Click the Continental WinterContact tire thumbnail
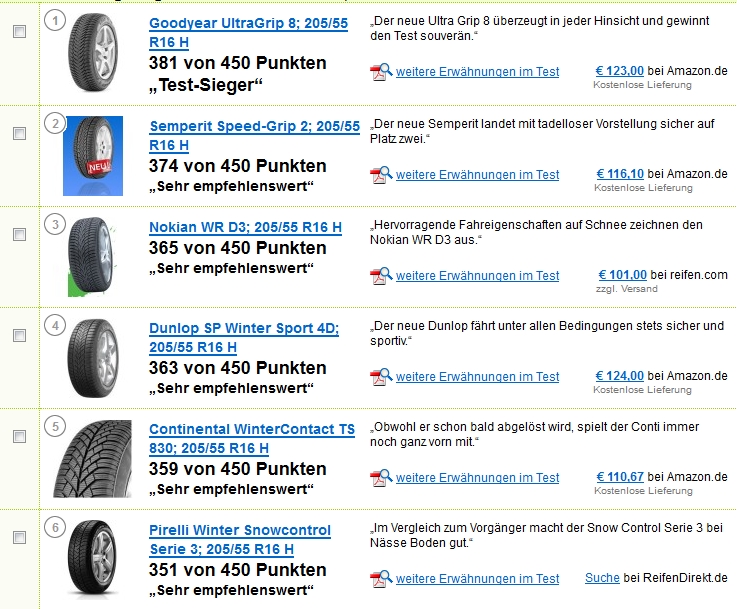 (92, 458)
